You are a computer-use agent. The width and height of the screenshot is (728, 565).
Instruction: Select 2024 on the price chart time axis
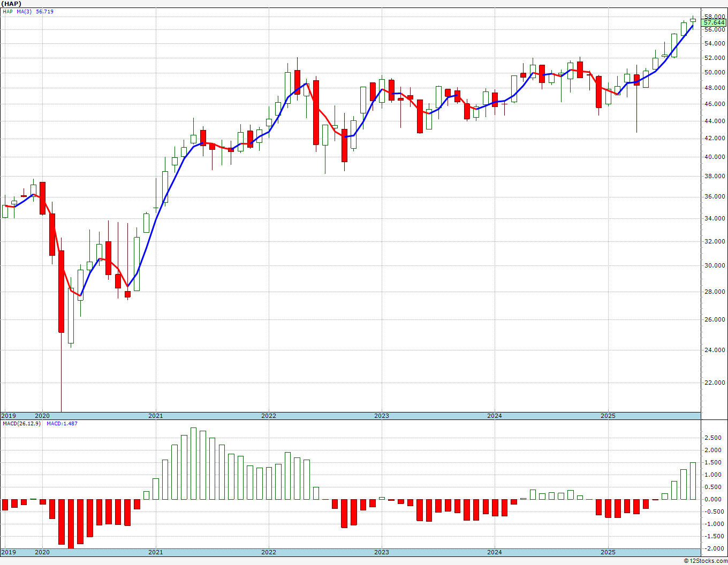pyautogui.click(x=495, y=416)
